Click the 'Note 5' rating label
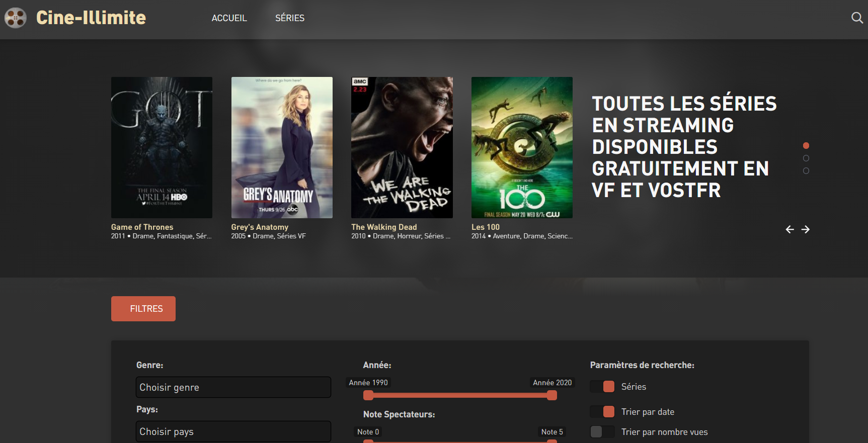This screenshot has height=443, width=868. [x=552, y=432]
